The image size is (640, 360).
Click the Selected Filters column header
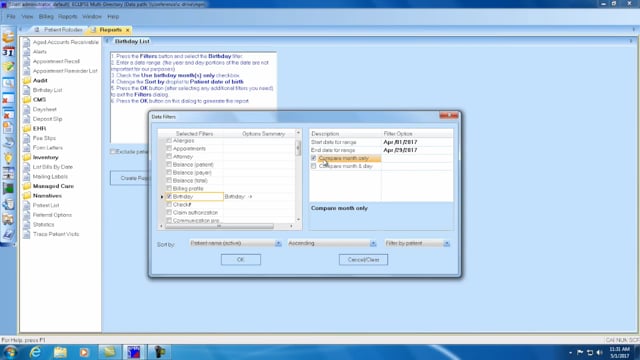(x=194, y=134)
